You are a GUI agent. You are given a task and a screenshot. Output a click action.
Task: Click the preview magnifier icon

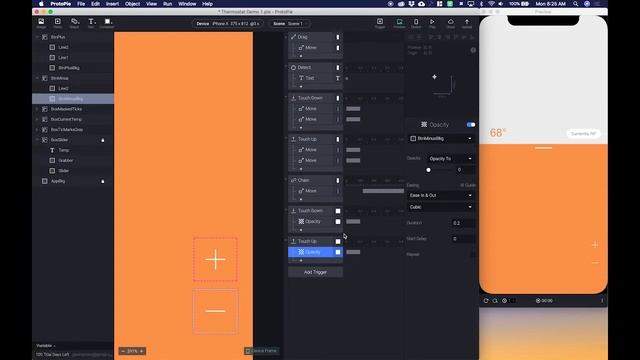pos(495,300)
